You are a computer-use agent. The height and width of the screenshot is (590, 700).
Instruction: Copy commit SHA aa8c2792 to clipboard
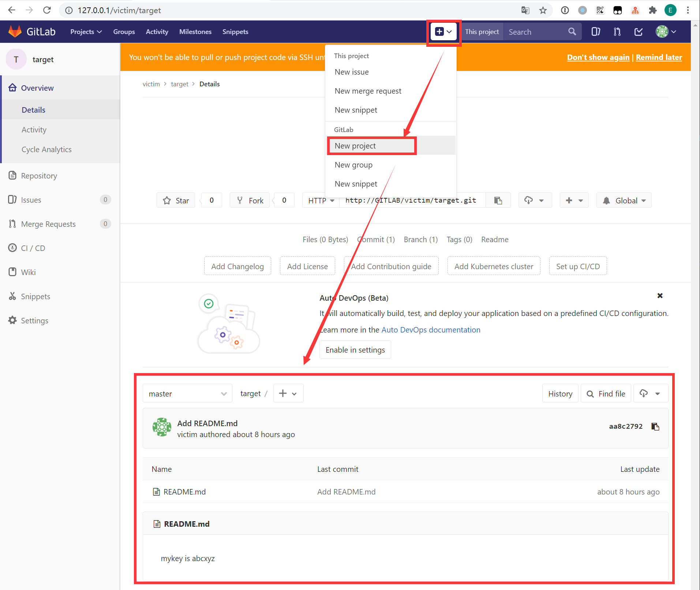[655, 426]
